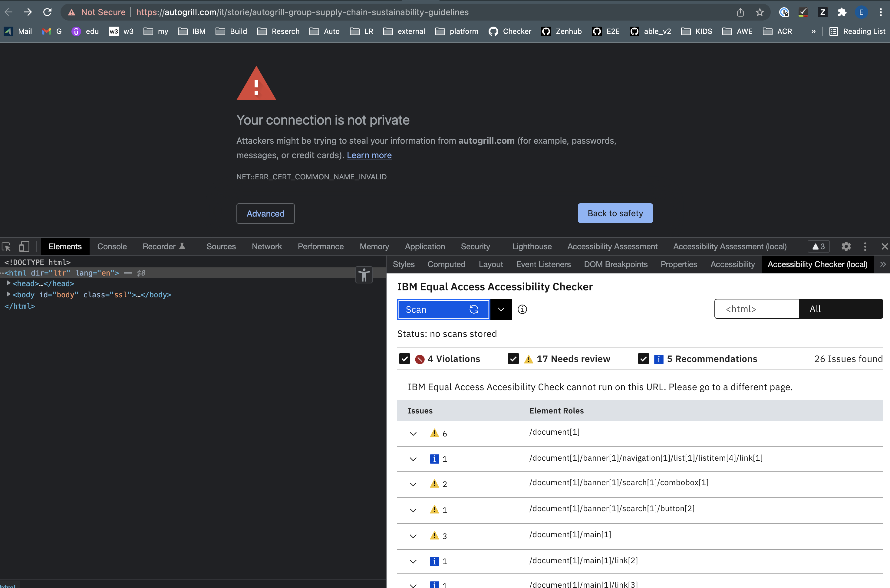This screenshot has width=890, height=588.
Task: Click the share icon in address bar
Action: (740, 12)
